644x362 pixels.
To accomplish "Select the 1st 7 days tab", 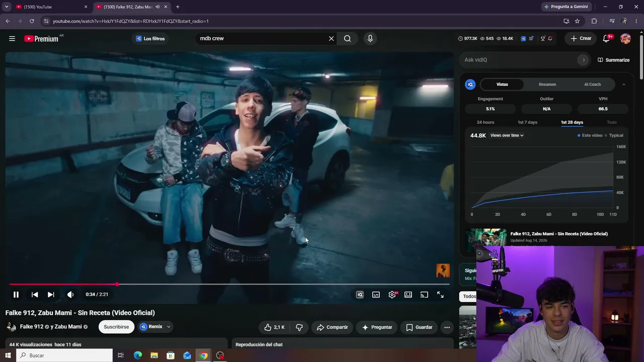I will [x=528, y=122].
